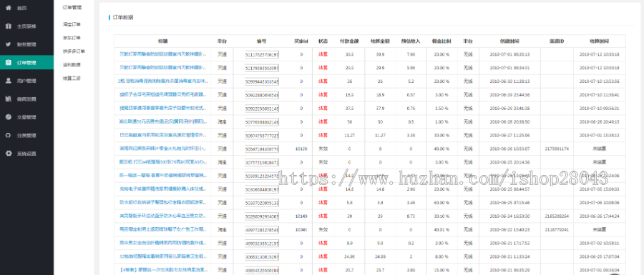Click the order number field starting 5099

262,81
